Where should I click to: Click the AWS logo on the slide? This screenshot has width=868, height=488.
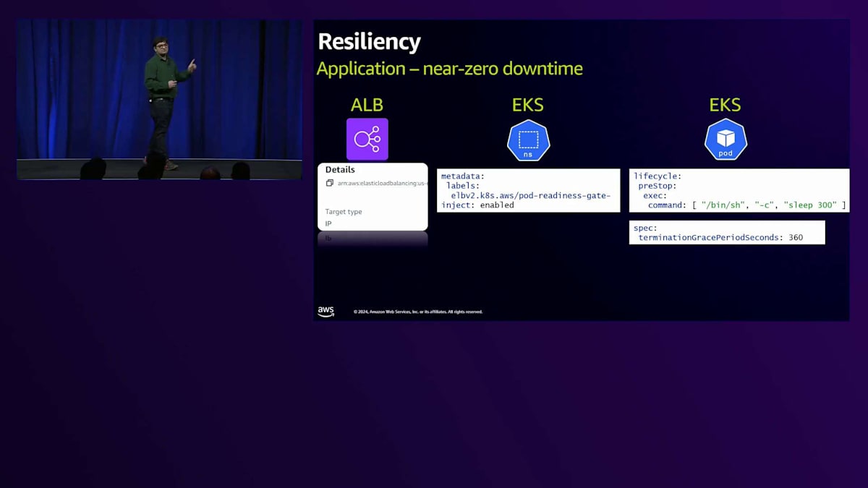click(325, 312)
